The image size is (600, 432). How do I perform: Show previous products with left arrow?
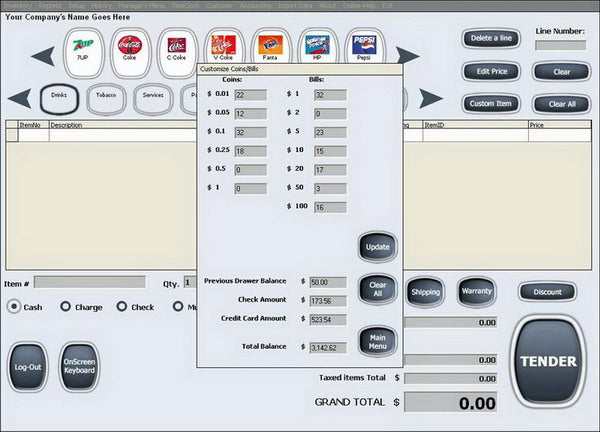[43, 56]
